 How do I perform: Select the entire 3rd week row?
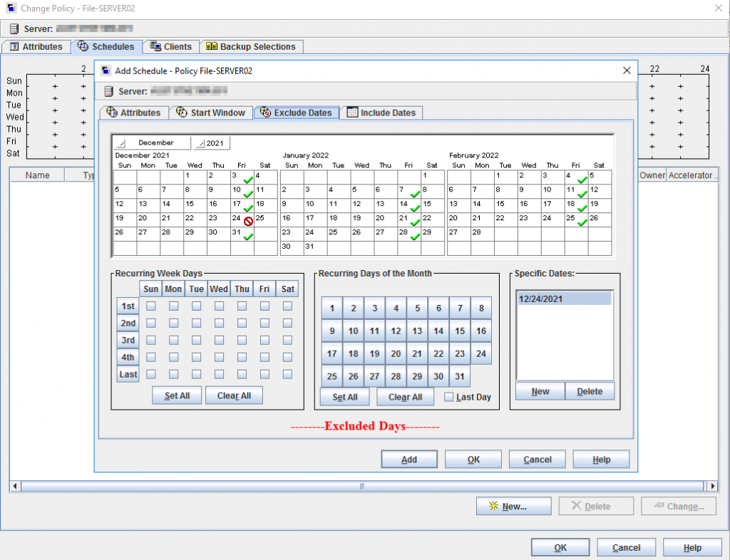tap(128, 341)
